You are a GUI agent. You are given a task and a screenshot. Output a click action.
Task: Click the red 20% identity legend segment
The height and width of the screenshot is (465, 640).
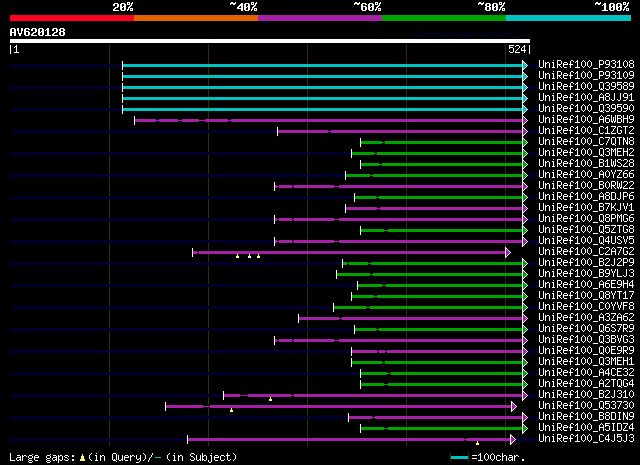coord(72,18)
